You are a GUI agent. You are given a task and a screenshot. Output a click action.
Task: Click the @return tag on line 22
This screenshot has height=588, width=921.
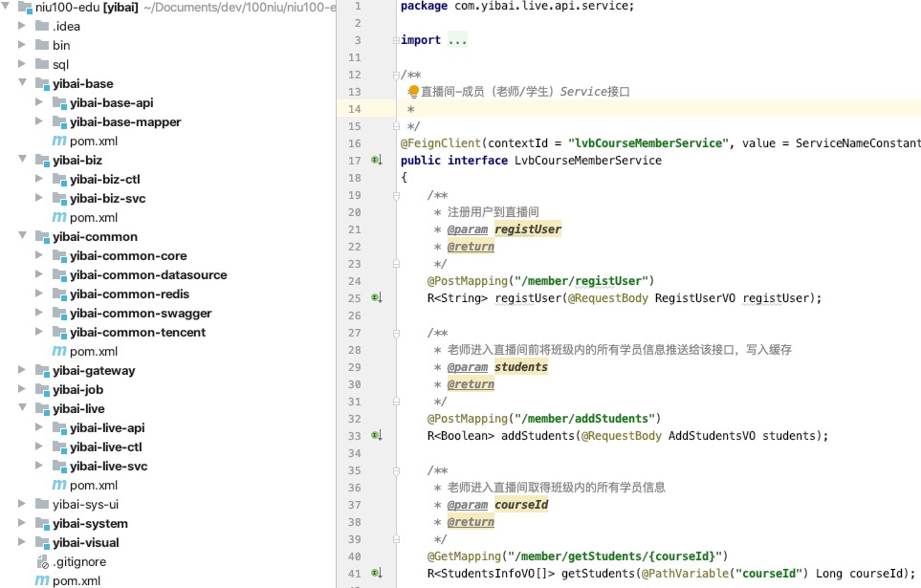(x=471, y=247)
